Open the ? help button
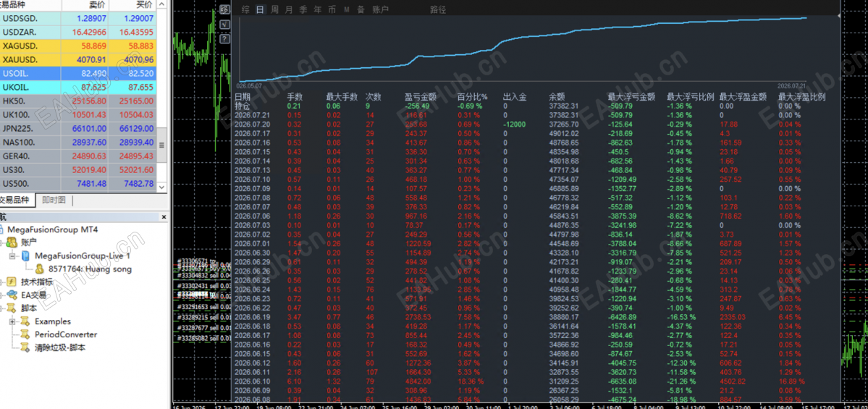 [x=224, y=39]
